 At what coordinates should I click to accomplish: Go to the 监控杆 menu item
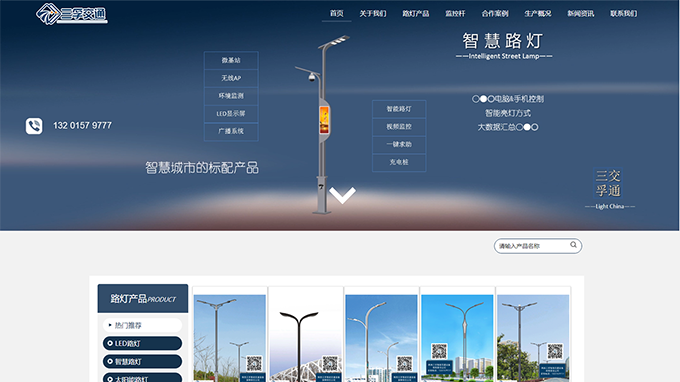455,13
